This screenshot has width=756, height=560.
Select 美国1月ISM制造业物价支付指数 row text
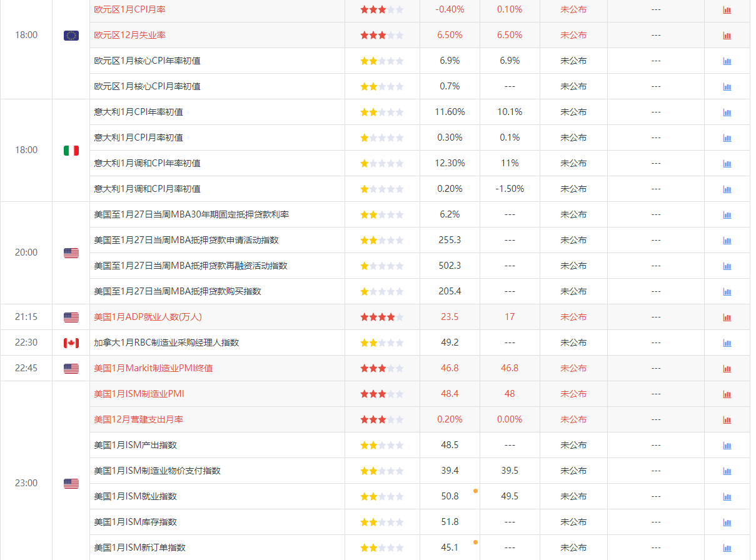(x=157, y=471)
